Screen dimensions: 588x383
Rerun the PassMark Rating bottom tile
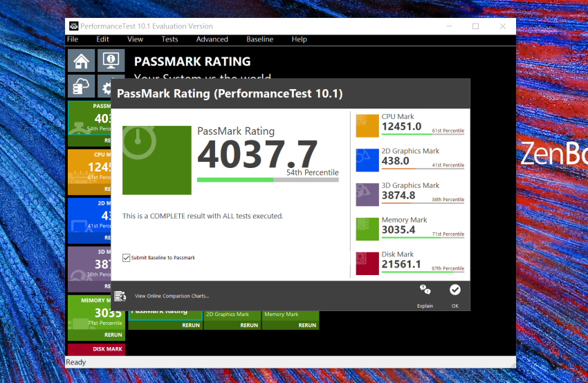191,326
